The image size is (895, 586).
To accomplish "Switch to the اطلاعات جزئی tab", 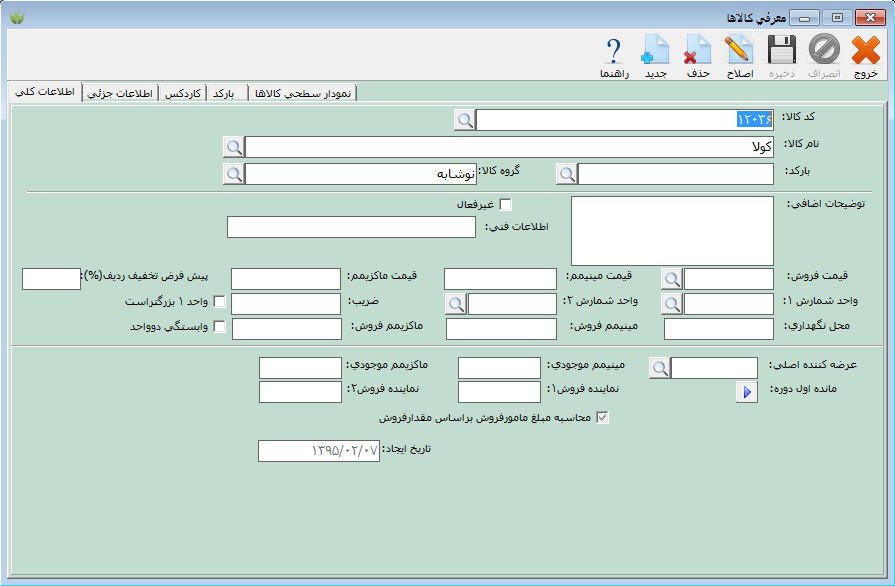I will click(x=120, y=93).
